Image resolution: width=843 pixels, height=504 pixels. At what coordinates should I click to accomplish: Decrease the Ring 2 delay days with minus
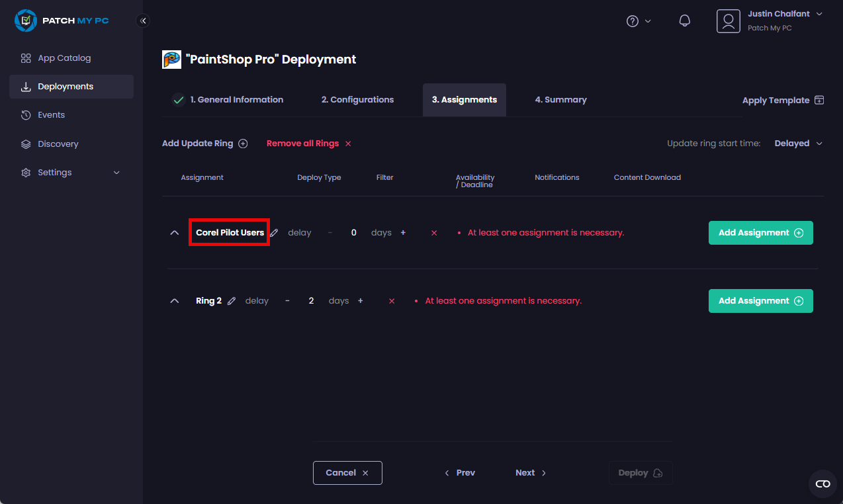287,301
